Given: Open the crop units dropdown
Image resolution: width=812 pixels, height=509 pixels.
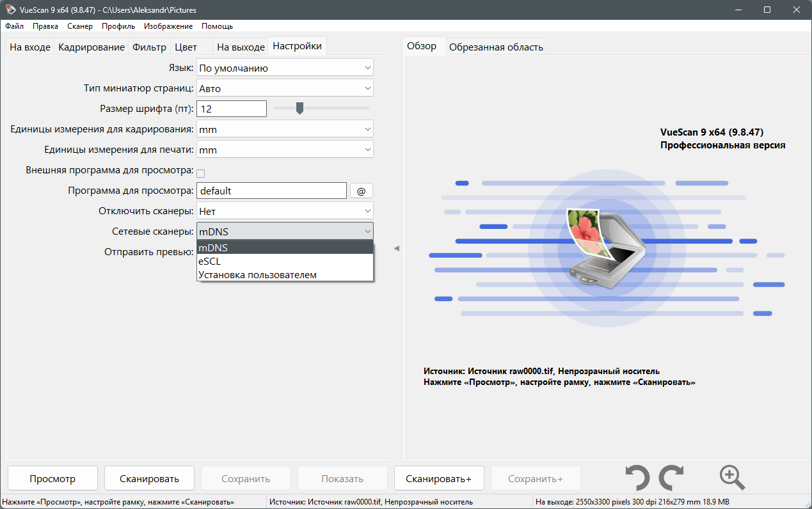Looking at the screenshot, I should [285, 129].
